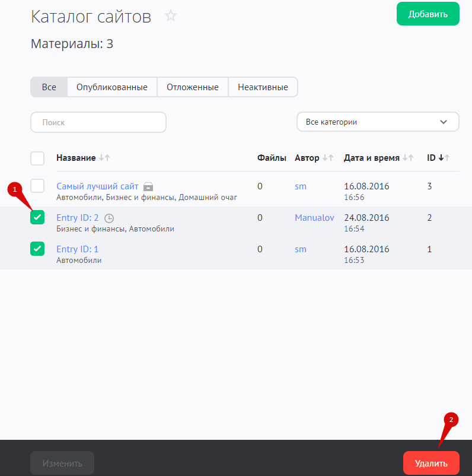
Task: Click the clock icon beside Entry ID: 2
Action: 109,218
